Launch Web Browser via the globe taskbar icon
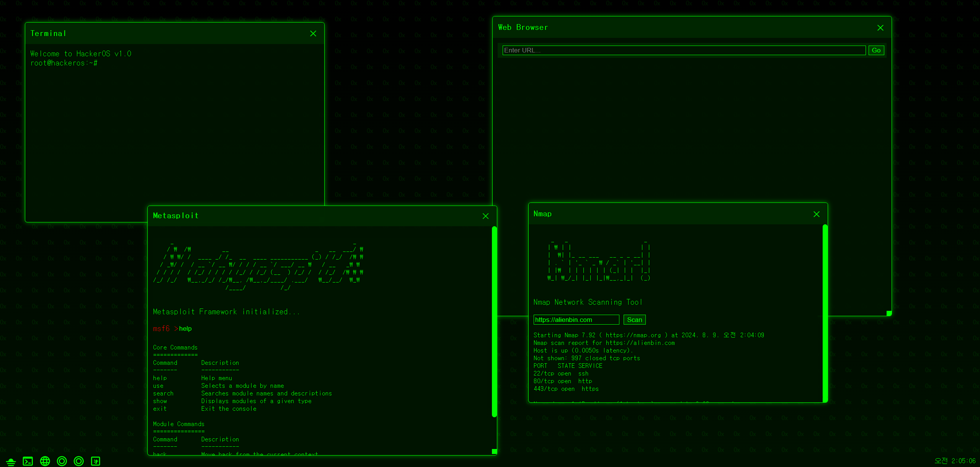The image size is (980, 467). 45,461
